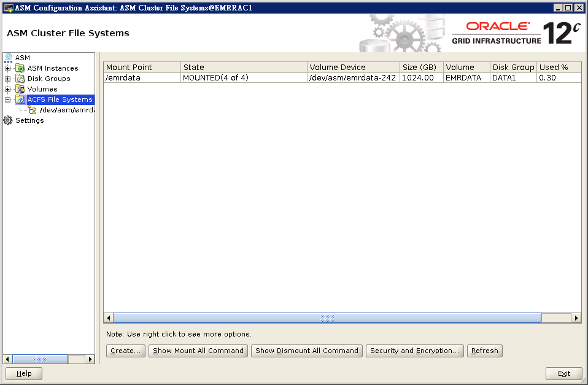Viewport: 588px width, 385px height.
Task: Click Security and Encryption button
Action: [x=414, y=351]
